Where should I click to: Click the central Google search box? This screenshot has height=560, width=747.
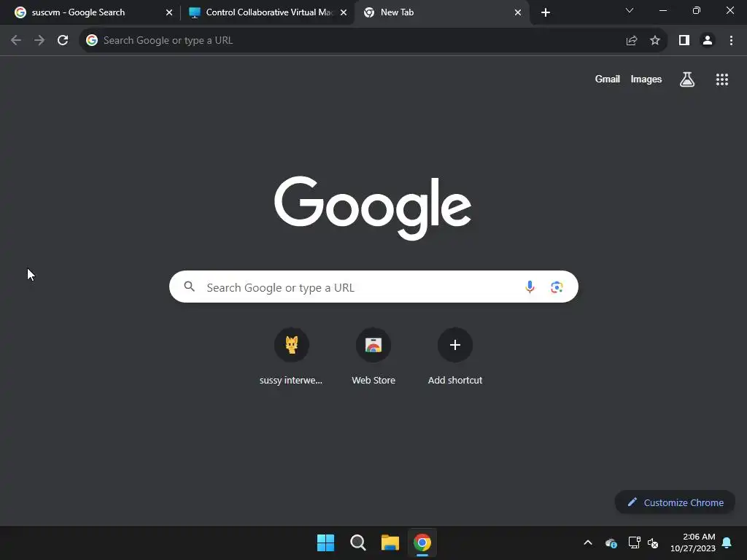coord(373,287)
